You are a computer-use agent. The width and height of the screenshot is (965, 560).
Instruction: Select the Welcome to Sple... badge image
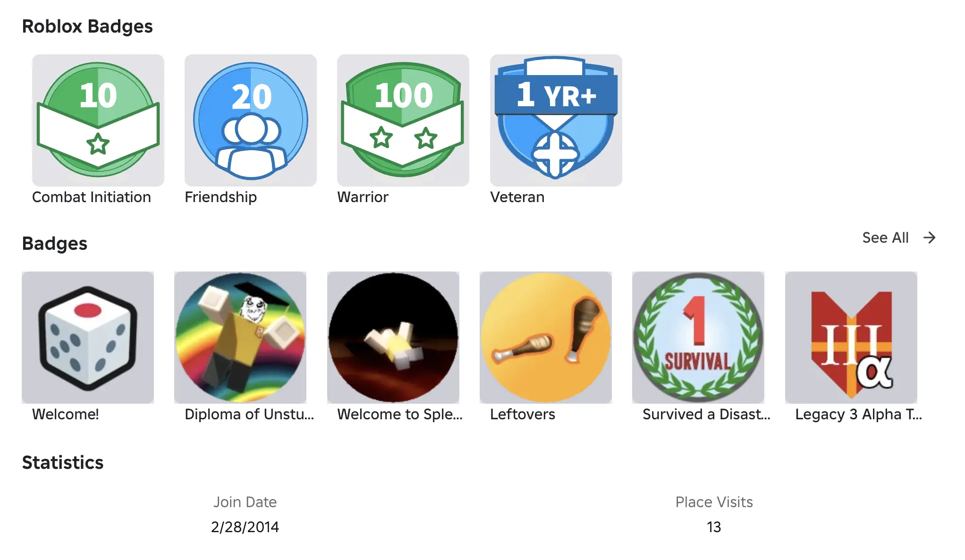click(x=393, y=337)
